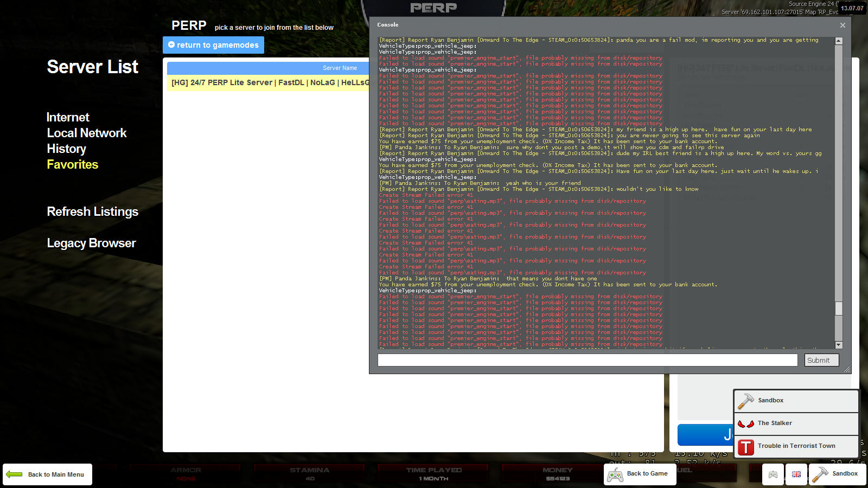The width and height of the screenshot is (868, 488).
Task: Select the HG 24/7 PERP Lite Server row
Action: [x=268, y=82]
